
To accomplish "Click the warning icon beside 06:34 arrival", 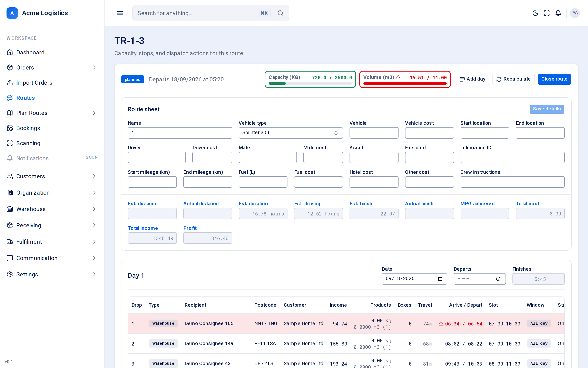I will click(441, 324).
